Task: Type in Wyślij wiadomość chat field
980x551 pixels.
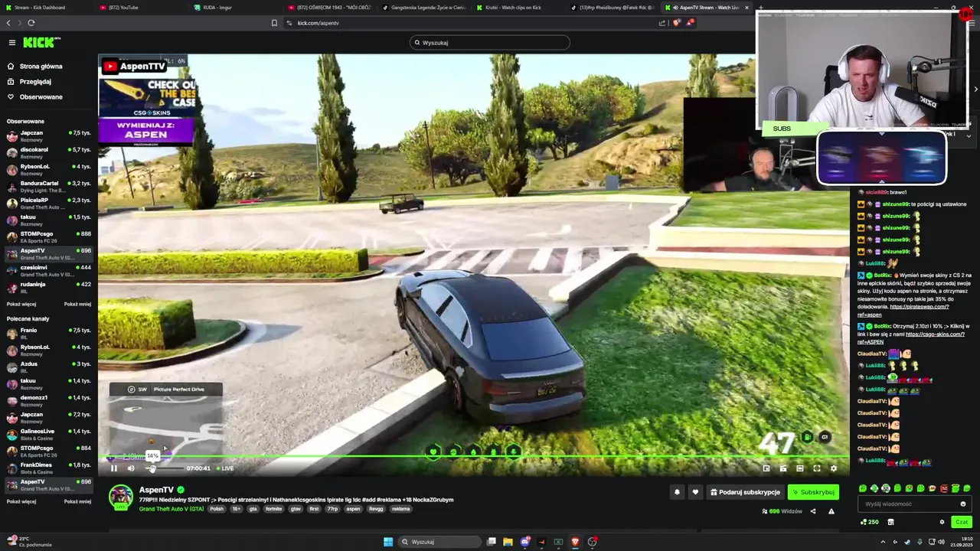Action: tap(908, 504)
